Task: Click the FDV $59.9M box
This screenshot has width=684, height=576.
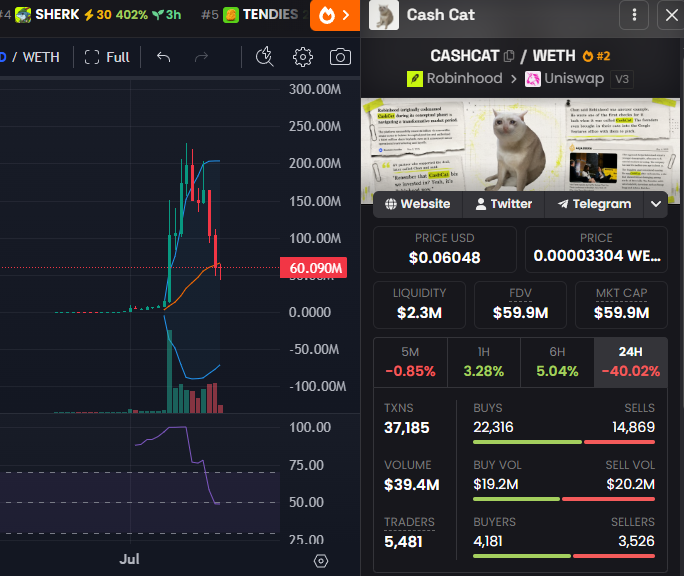Action: point(520,305)
